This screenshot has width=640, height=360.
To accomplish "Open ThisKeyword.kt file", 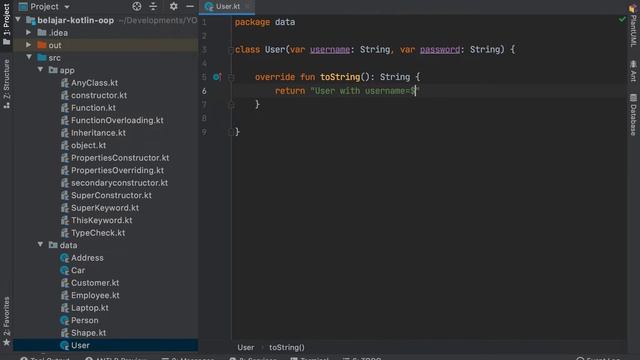I will [x=101, y=220].
